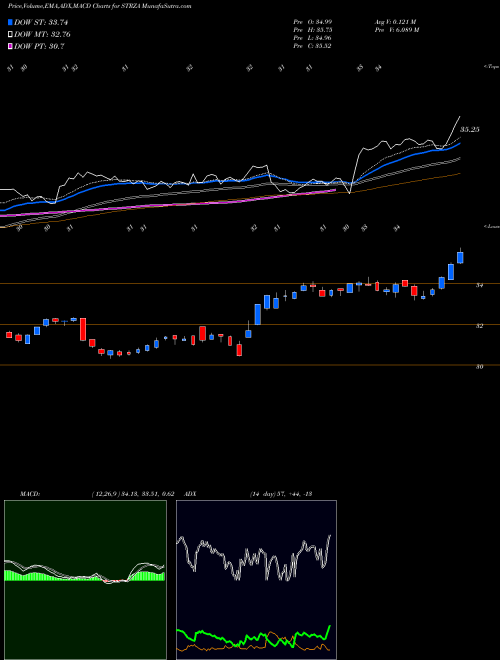Select the 'DOW ST: 33.74' legend label
The width and height of the screenshot is (500, 660).
tap(41, 22)
